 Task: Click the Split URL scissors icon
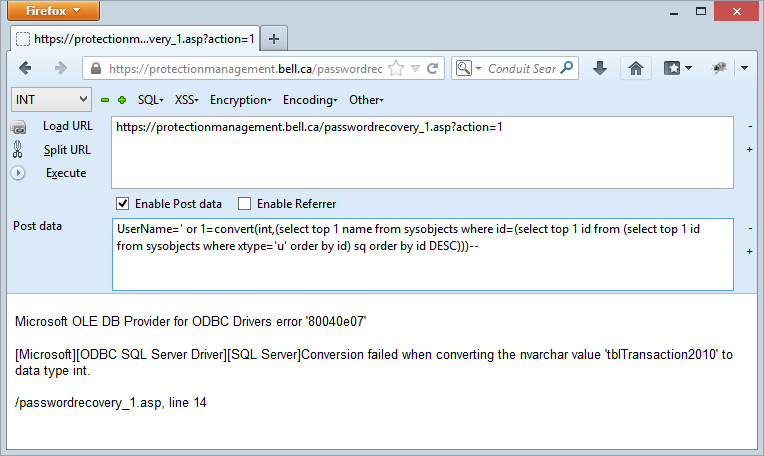[18, 150]
